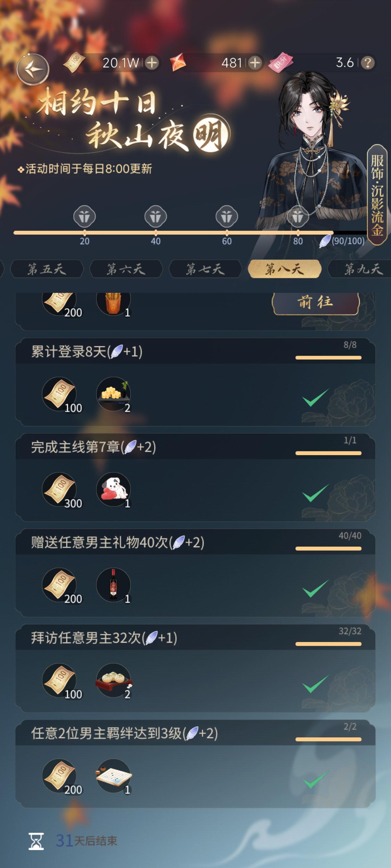Tap the Go board reward icon
The height and width of the screenshot is (868, 391).
click(114, 776)
